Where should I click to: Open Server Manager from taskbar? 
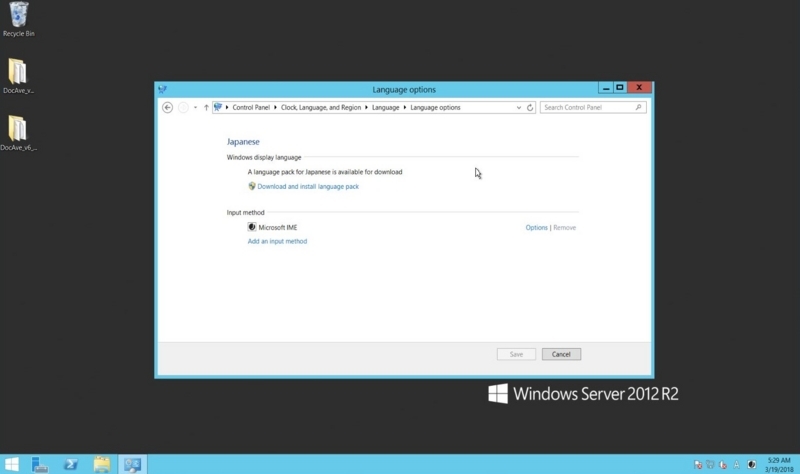coord(40,464)
